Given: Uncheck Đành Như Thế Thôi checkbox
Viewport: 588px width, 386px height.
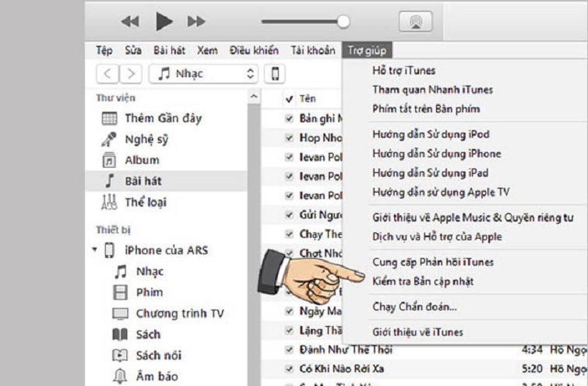Looking at the screenshot, I should [289, 349].
